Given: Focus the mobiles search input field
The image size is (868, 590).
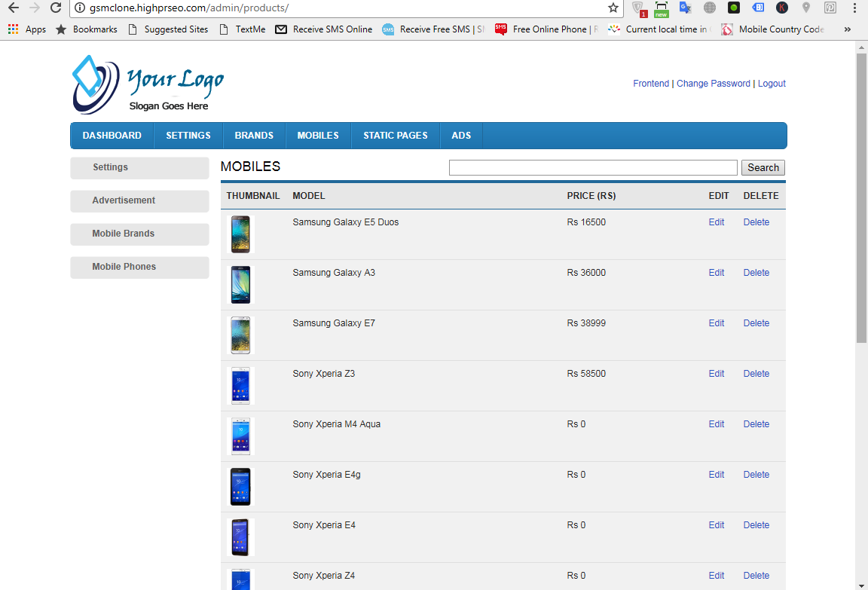Looking at the screenshot, I should [593, 168].
